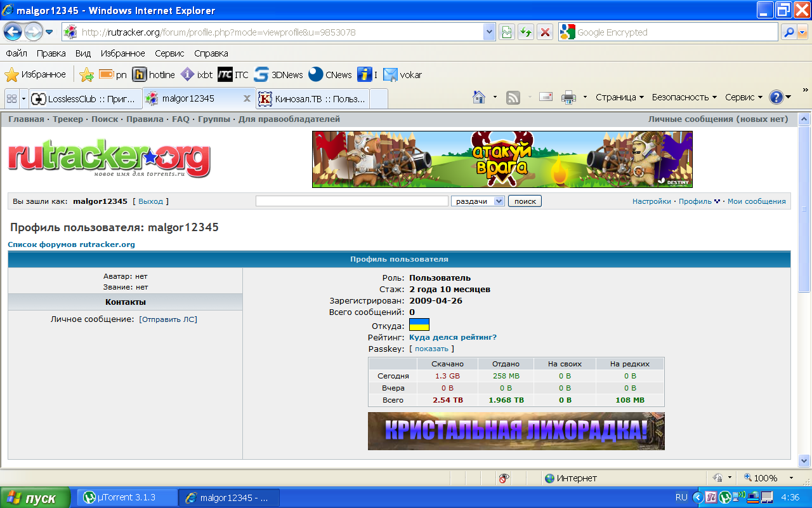This screenshot has width=812, height=508.
Task: Open the pn favorites bookmark
Action: [113, 75]
